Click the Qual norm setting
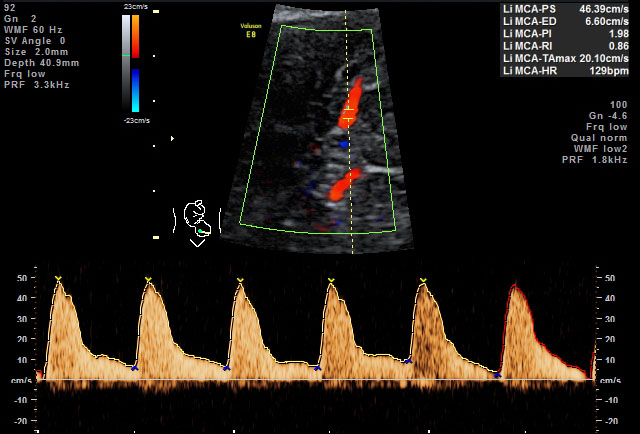Screen dimensions: 640x434 [599, 138]
